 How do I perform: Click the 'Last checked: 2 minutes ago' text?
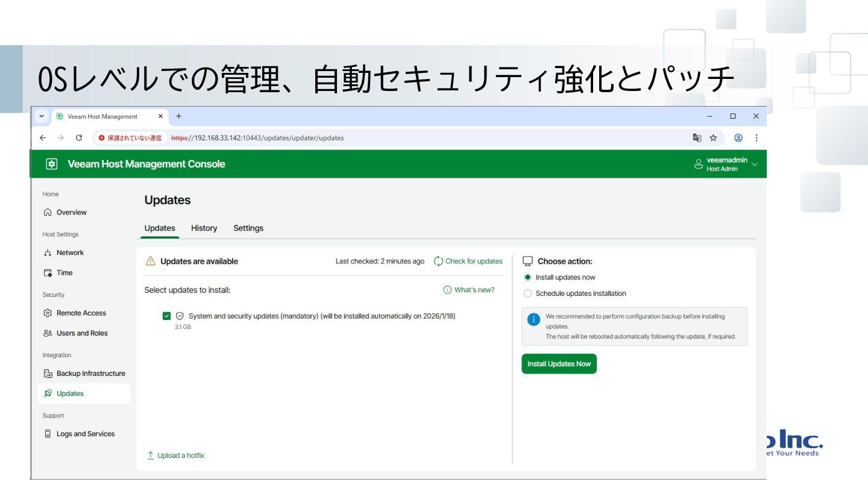(380, 261)
